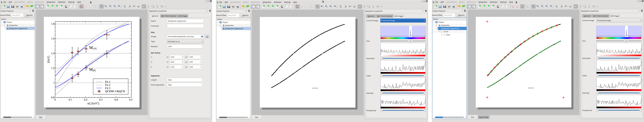Open image file browser beside datapicker_test.png path

[207, 36]
